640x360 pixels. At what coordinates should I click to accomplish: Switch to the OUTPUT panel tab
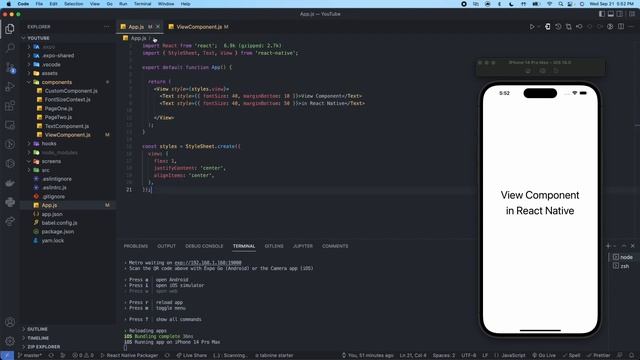[x=167, y=246]
